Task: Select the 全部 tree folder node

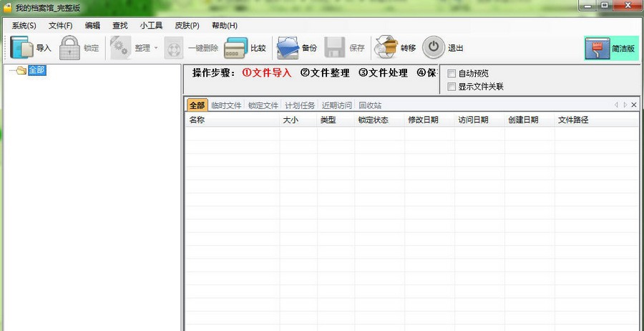Action: pyautogui.click(x=36, y=70)
